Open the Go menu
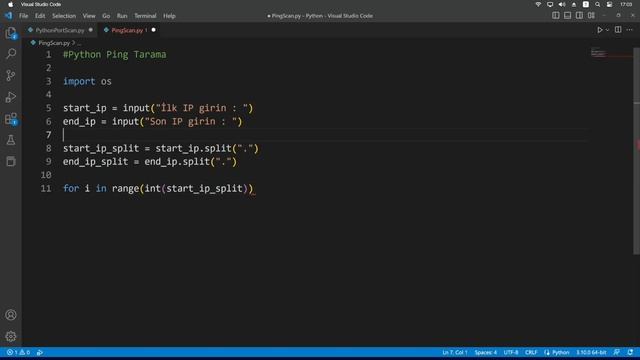640x360 pixels. pyautogui.click(x=106, y=16)
